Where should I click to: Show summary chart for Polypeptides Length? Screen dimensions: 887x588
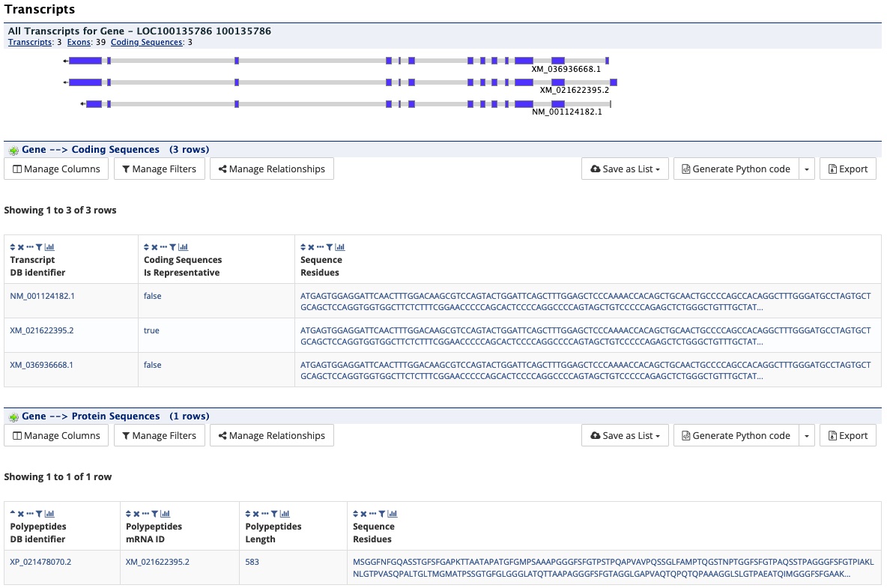pyautogui.click(x=285, y=514)
